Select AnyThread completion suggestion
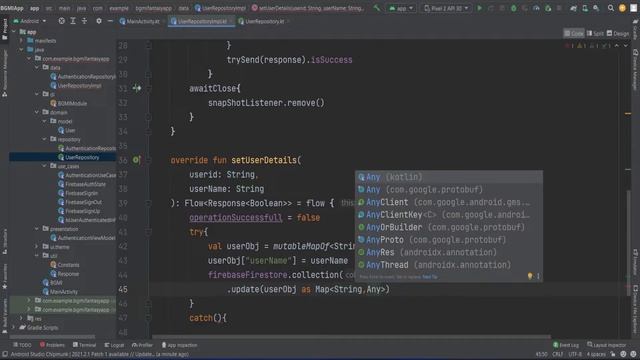Image resolution: width=640 pixels, height=360 pixels. 449,265
